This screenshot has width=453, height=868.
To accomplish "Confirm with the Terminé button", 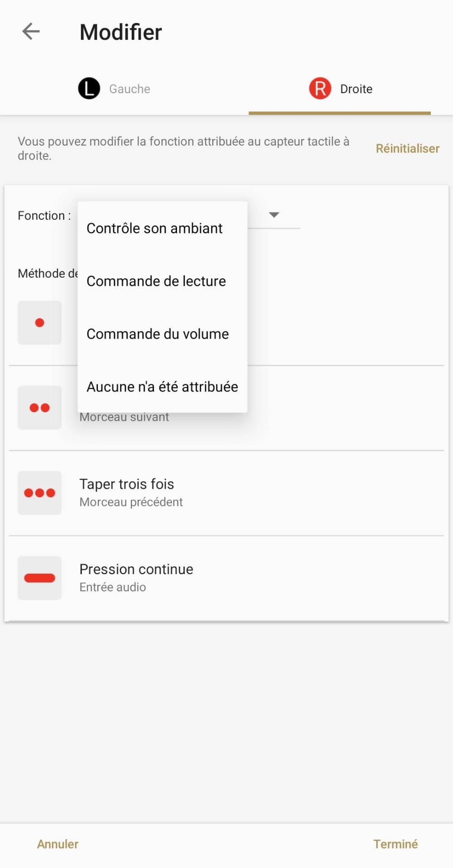I will click(x=395, y=844).
